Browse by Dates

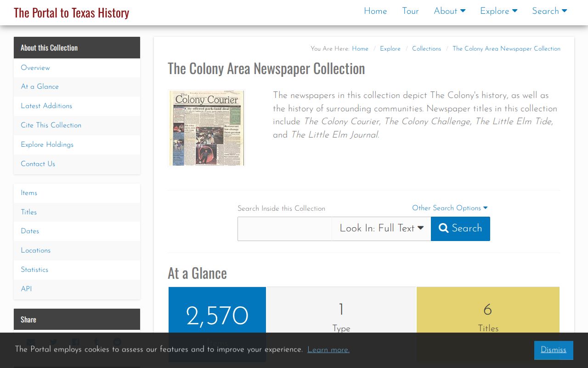77,231
